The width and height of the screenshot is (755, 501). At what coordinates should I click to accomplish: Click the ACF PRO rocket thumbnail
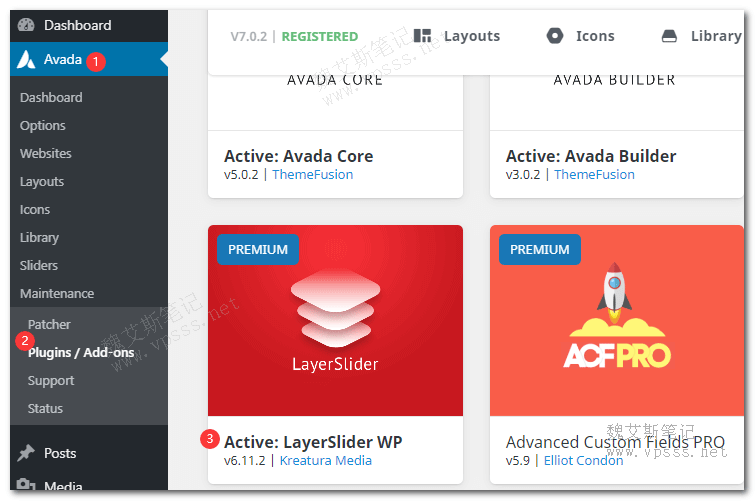617,320
